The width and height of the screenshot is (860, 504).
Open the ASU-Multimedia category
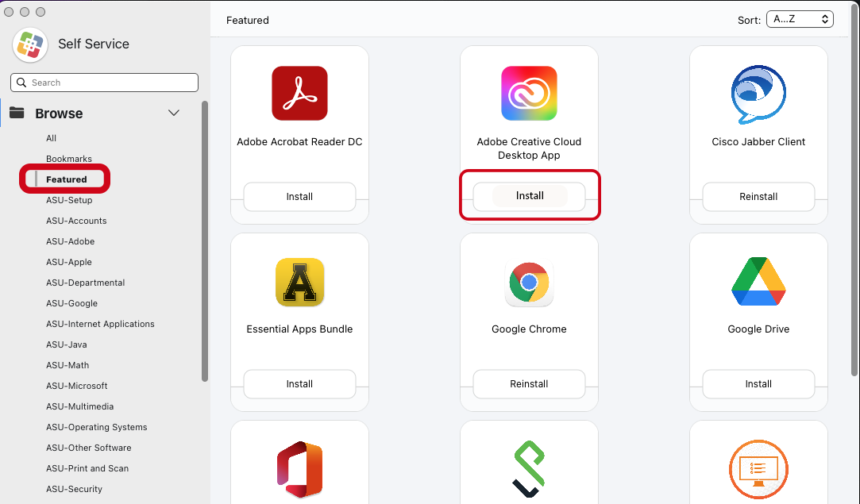click(80, 406)
